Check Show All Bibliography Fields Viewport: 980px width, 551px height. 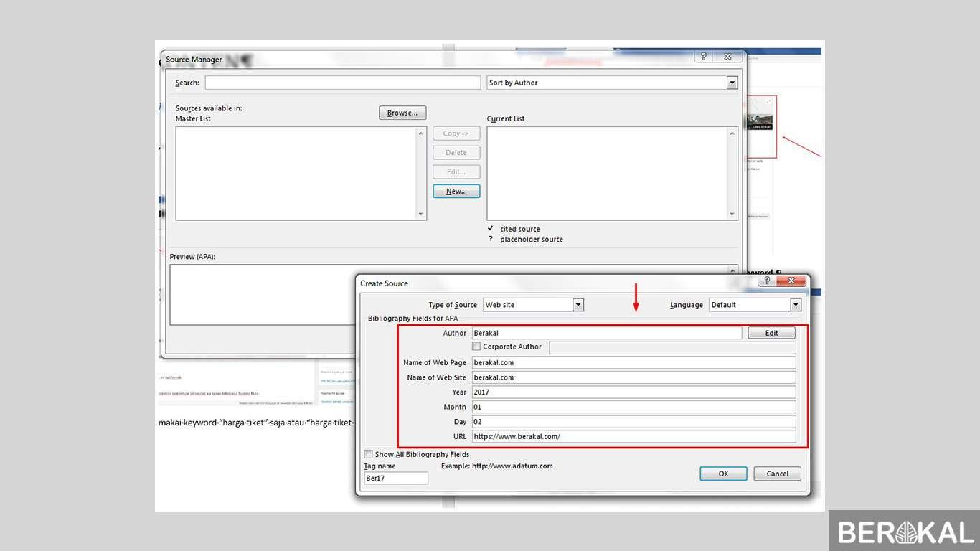click(369, 454)
